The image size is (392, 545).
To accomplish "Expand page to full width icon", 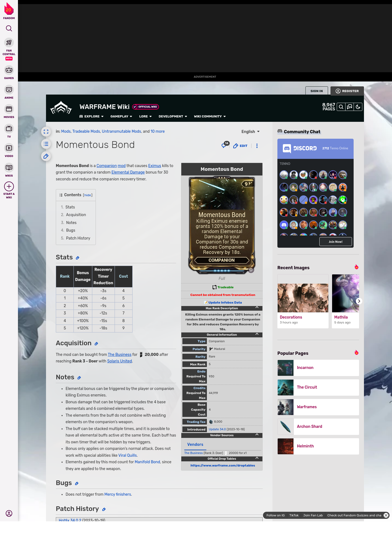I will point(46,132).
